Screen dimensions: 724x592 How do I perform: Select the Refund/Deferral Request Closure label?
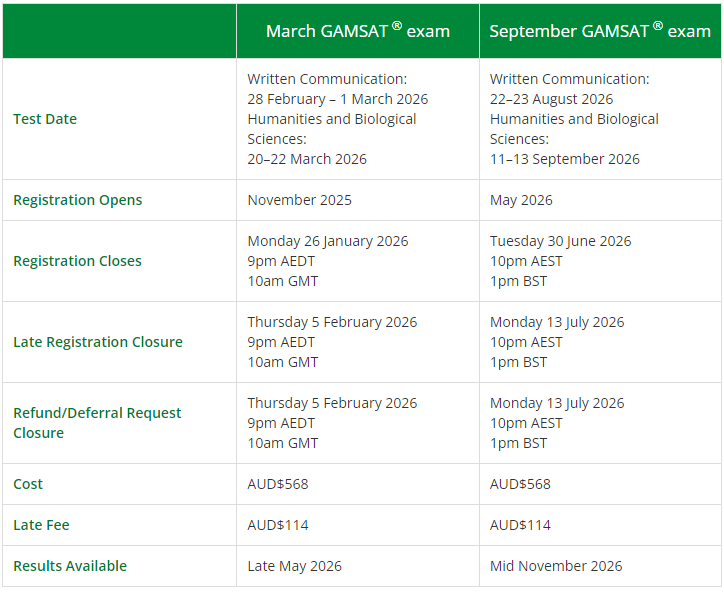click(x=97, y=423)
